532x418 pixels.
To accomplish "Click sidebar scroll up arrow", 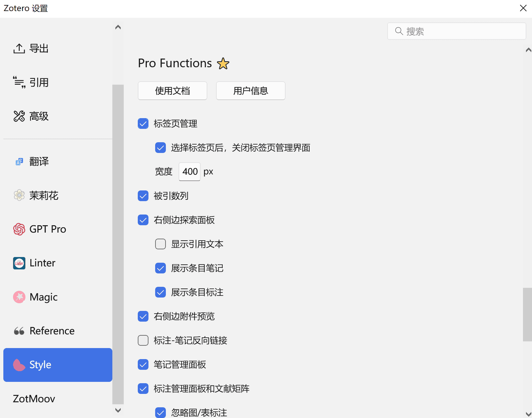I will point(118,27).
